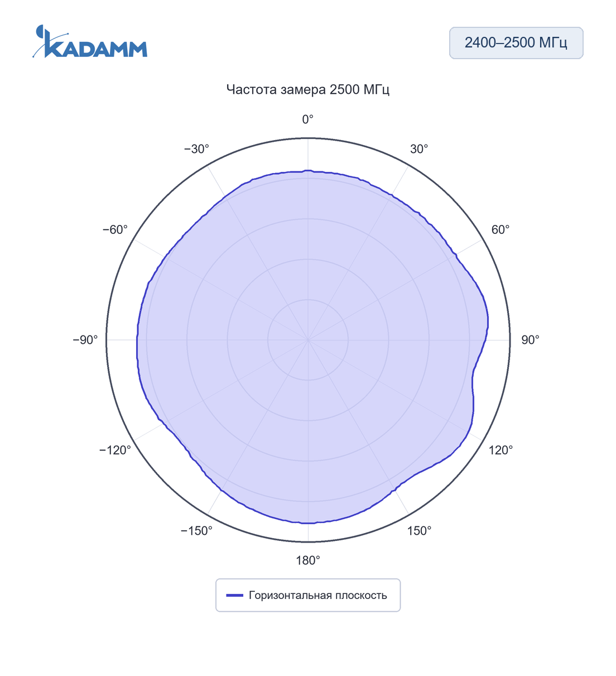Click the 2400–2500 МГц frequency badge

pos(516,43)
